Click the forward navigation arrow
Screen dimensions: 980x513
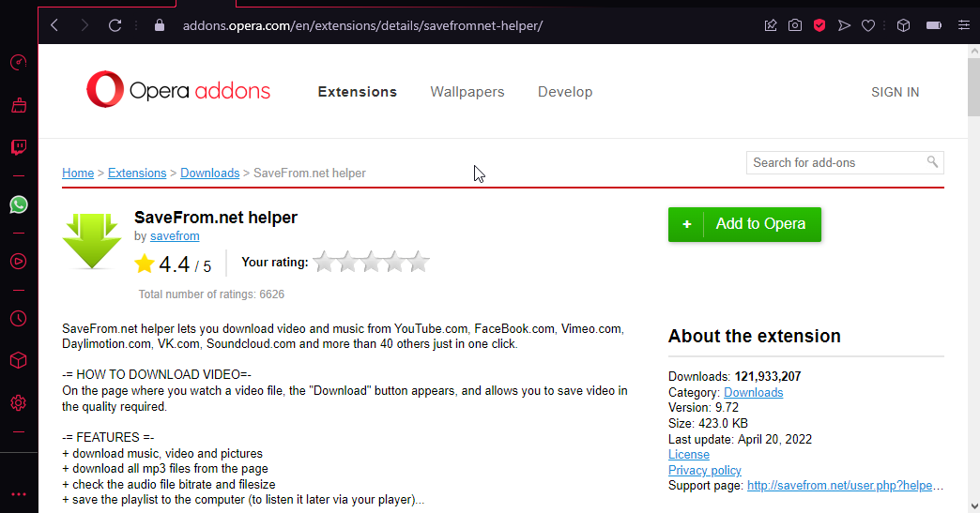pos(84,25)
